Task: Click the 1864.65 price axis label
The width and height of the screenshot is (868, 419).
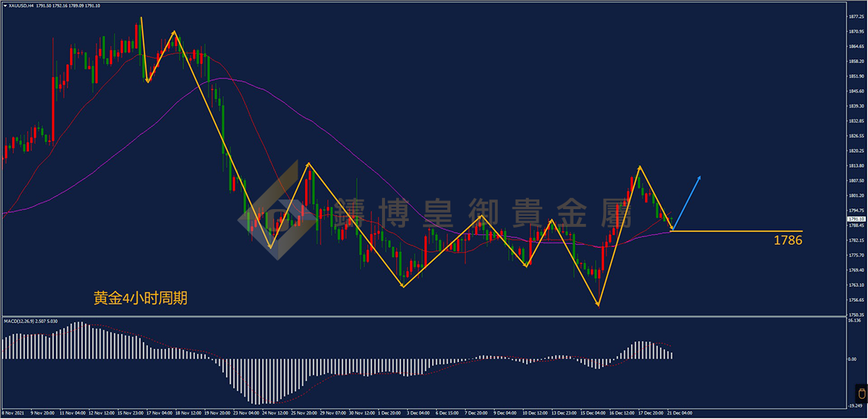Action: 855,47
